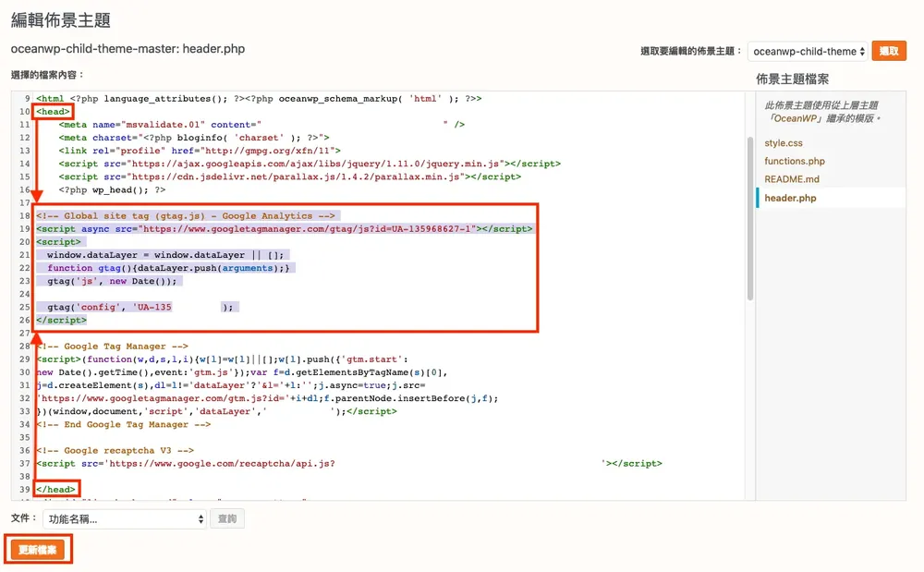Click the googletagmanager gtag script line 19

284,228
